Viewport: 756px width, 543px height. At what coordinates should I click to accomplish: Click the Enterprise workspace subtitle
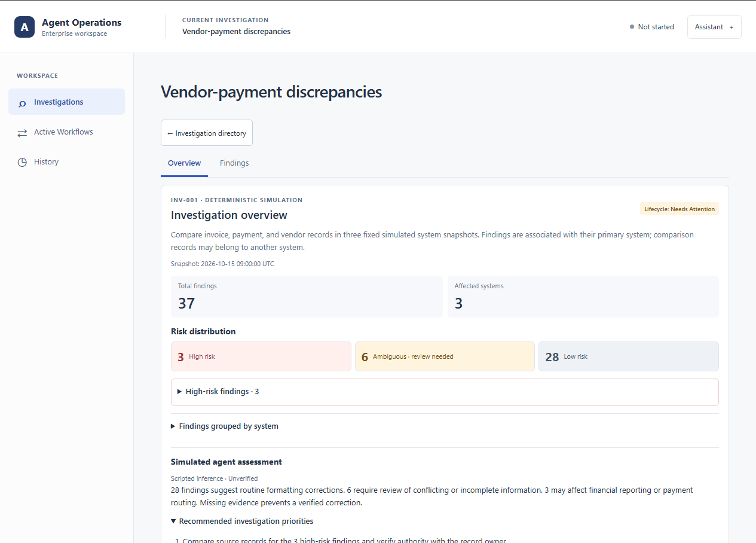[x=75, y=34]
